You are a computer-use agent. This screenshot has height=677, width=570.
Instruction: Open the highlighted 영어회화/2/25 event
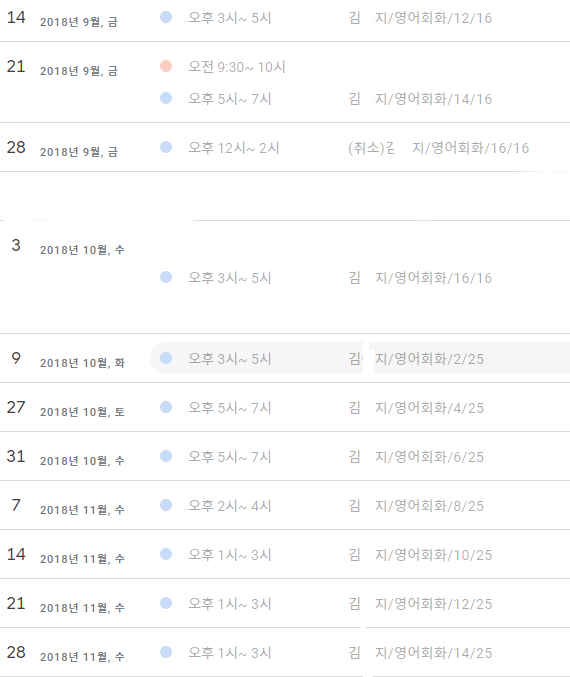tap(360, 358)
